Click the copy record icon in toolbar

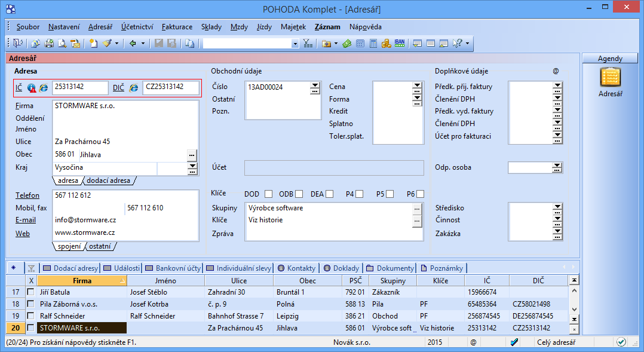[x=189, y=43]
